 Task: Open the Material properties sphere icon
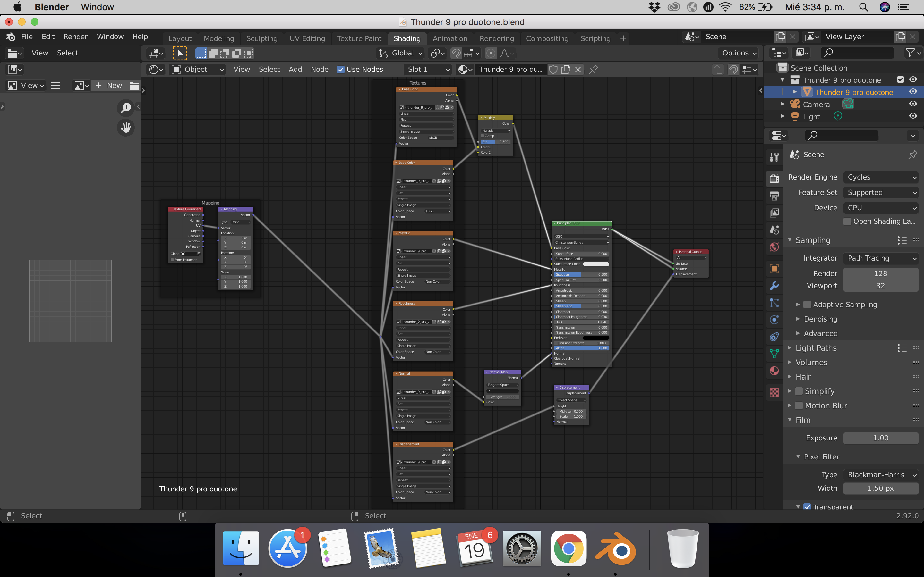coord(774,371)
